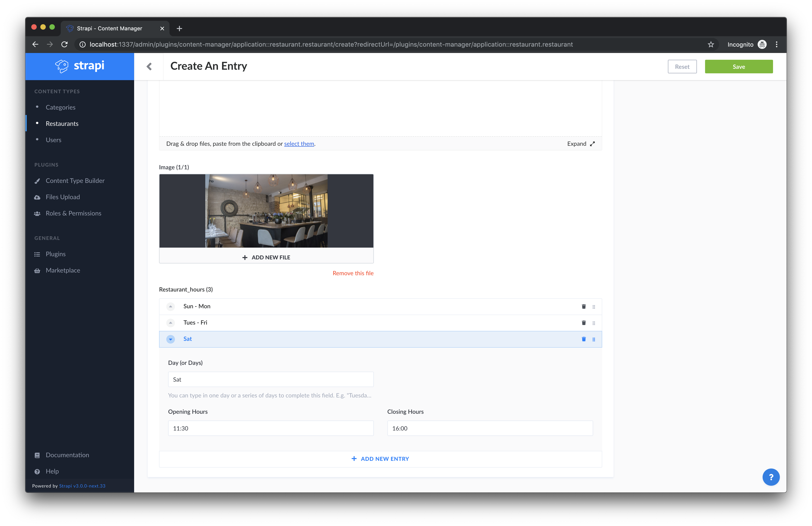
Task: Delete the Sun - Mon hours entry
Action: click(583, 306)
